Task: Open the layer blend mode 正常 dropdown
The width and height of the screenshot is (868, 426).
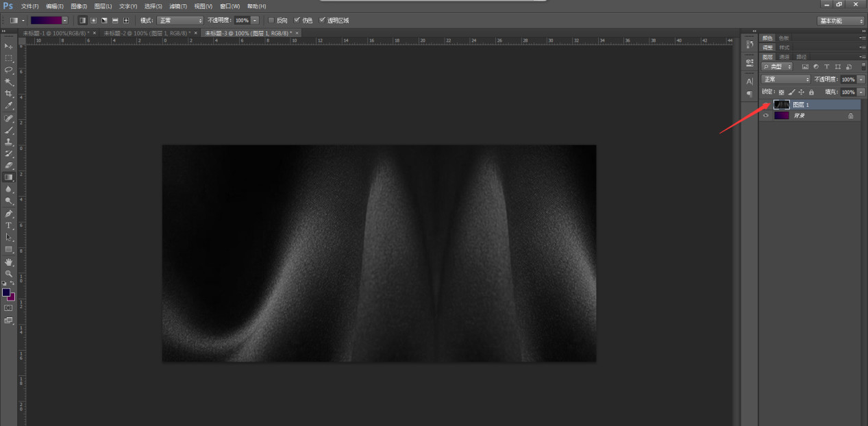Action: point(786,79)
